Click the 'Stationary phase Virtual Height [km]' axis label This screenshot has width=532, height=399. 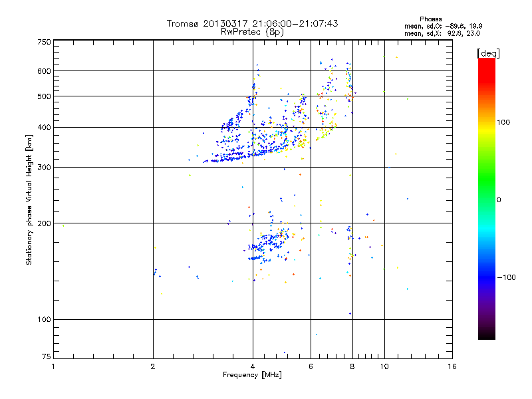click(x=29, y=200)
